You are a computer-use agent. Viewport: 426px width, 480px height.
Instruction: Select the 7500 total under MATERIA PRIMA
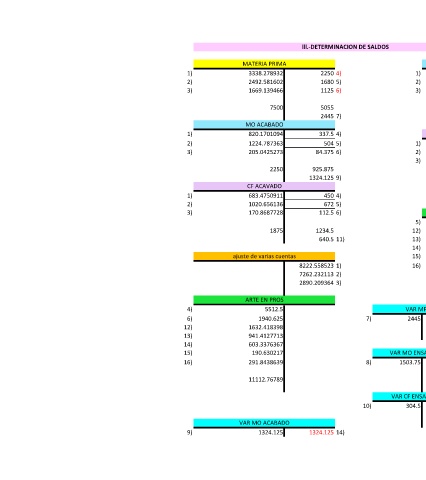[x=276, y=107]
